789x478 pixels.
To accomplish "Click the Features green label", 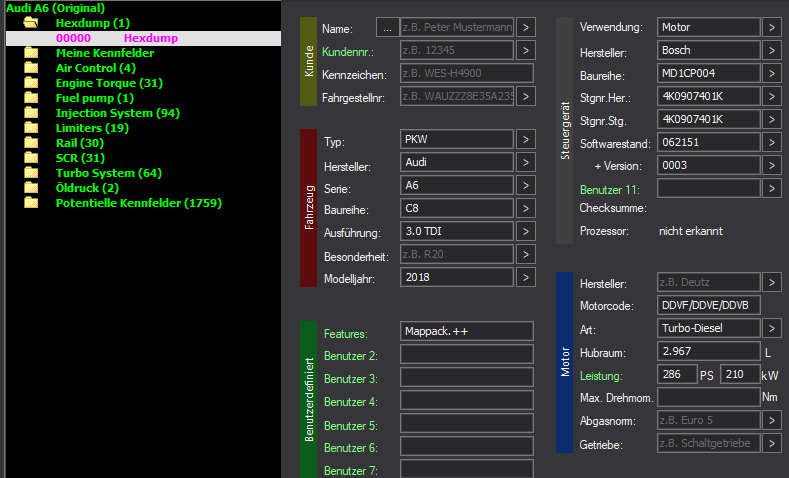I will coord(346,334).
